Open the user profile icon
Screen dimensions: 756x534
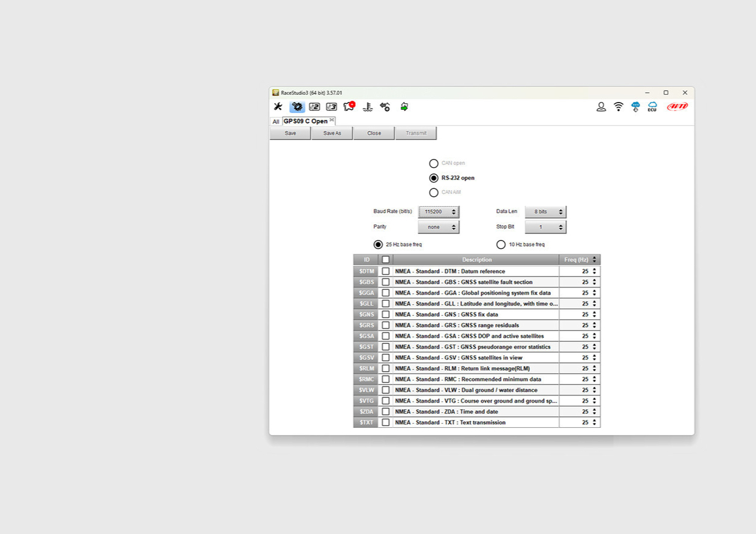click(601, 107)
